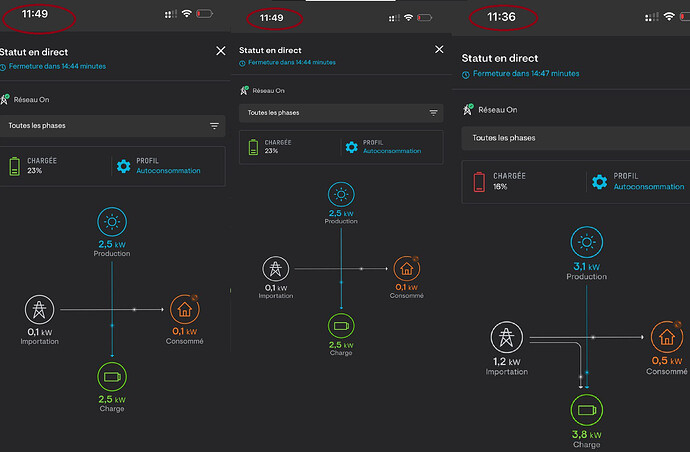
Task: Click the house icon in middle screen
Action: (407, 268)
